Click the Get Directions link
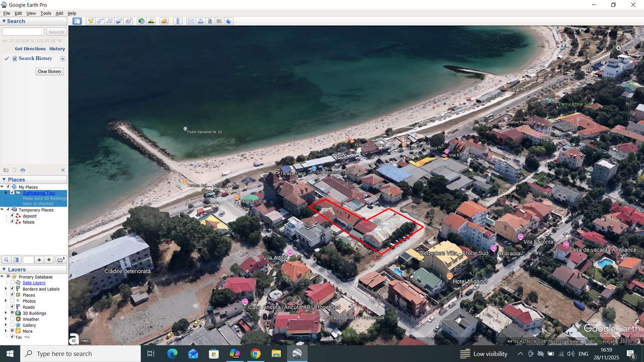644x362 pixels. coord(30,49)
